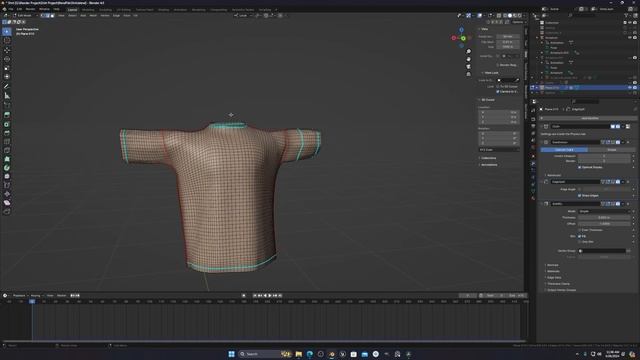640x360 pixels.
Task: Toggle the Render Region checkbox
Action: [x=498, y=65]
